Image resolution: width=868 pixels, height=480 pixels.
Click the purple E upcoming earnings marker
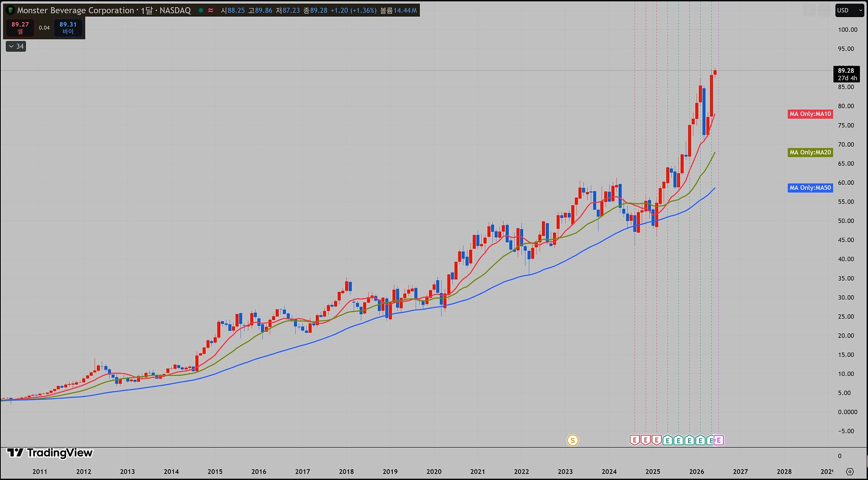(x=719, y=440)
